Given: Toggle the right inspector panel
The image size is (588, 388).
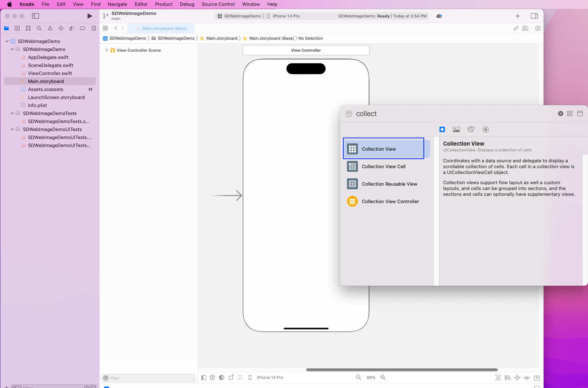Looking at the screenshot, I should (x=534, y=16).
